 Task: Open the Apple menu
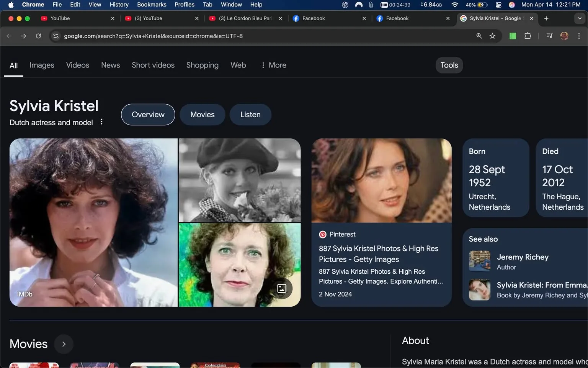[x=11, y=5]
